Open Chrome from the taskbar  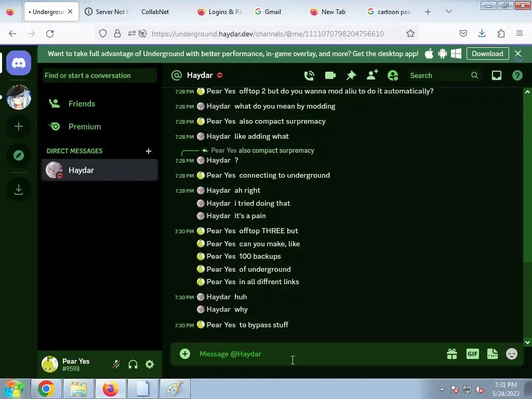click(x=46, y=389)
